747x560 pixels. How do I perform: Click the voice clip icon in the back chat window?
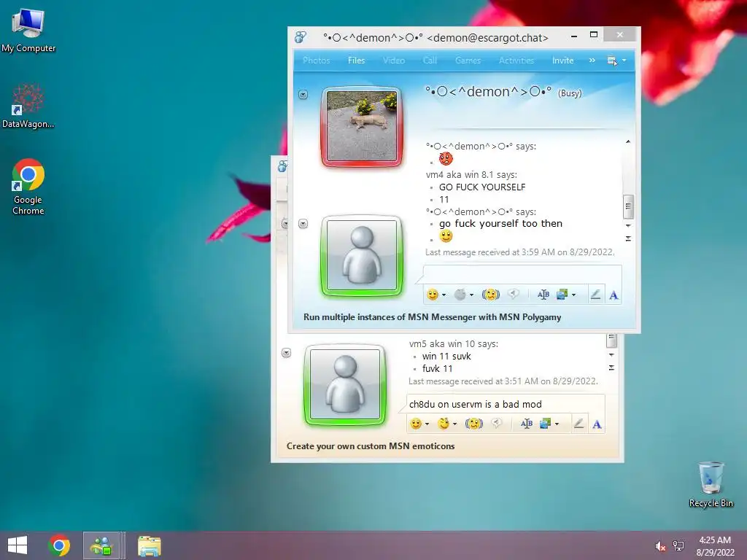[x=496, y=424]
